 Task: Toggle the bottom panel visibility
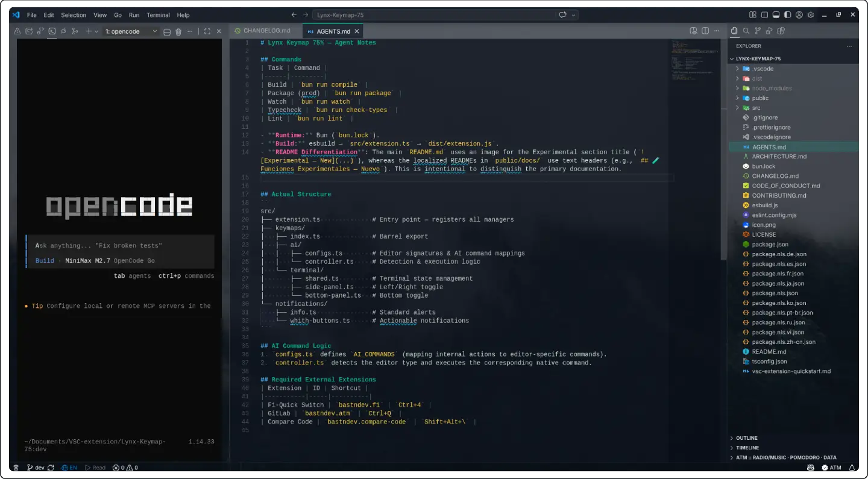(776, 15)
